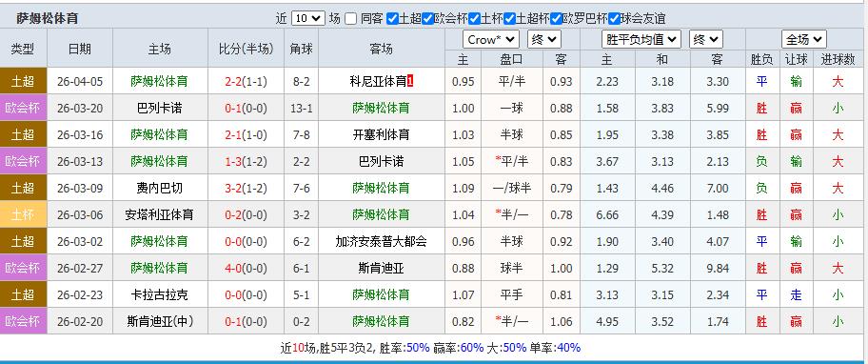Screen dimensions: 868x364
Task: Toggle the 同客 checkbox
Action: [x=350, y=19]
